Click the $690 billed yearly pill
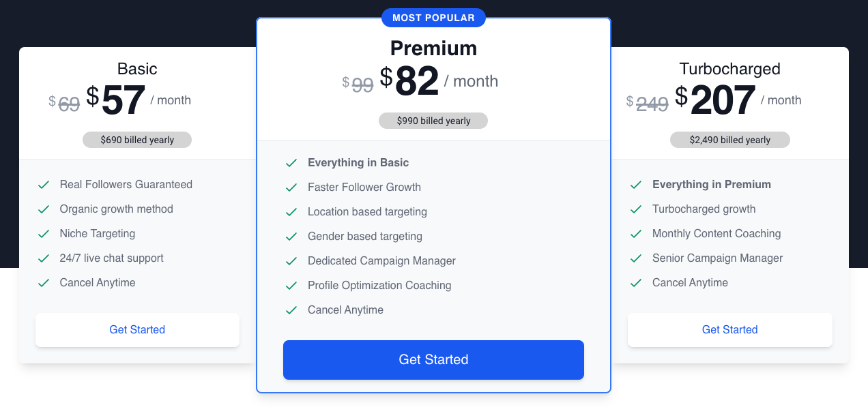The image size is (868, 407). pos(137,139)
